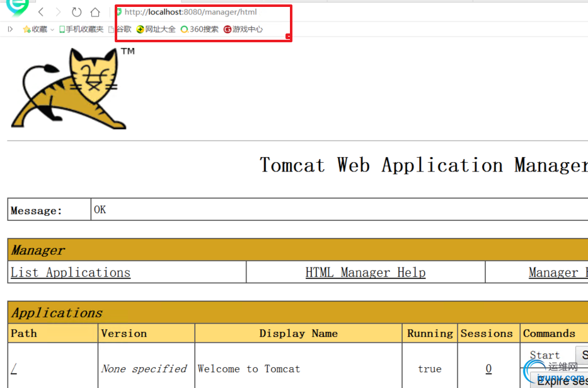The width and height of the screenshot is (588, 388).
Task: Open the 游戏中心 bookmark
Action: 243,29
